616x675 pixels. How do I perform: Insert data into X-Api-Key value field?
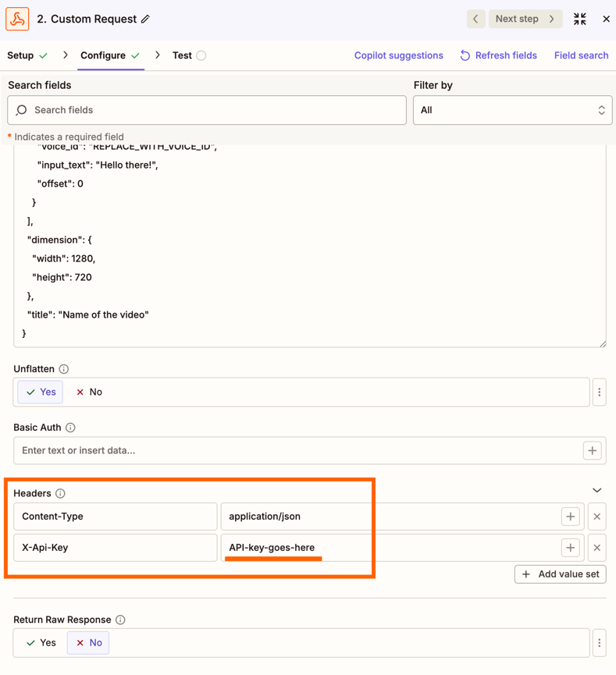click(x=571, y=548)
